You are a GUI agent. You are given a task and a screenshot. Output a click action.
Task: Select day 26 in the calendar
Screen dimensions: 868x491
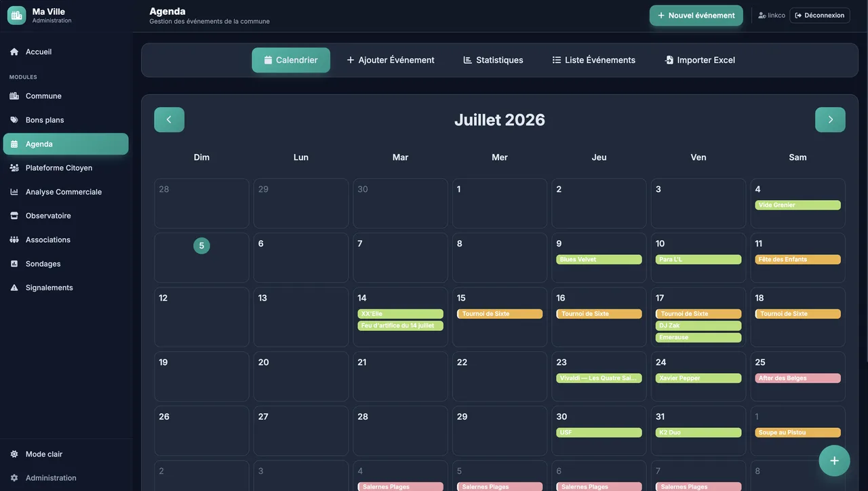click(201, 431)
